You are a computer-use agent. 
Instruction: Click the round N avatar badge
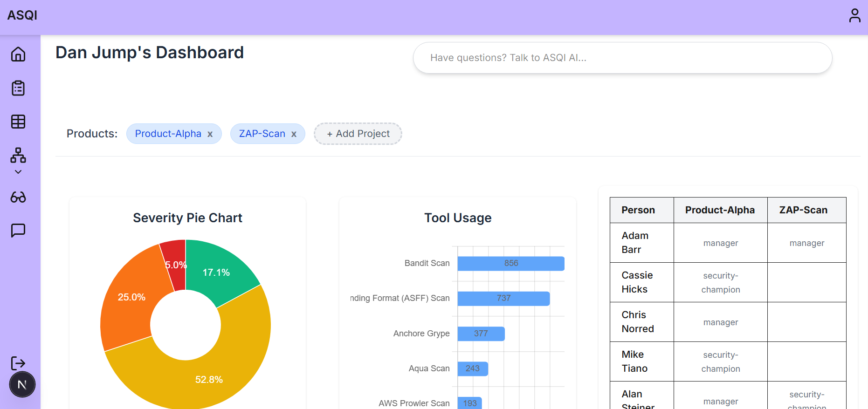pyautogui.click(x=22, y=385)
